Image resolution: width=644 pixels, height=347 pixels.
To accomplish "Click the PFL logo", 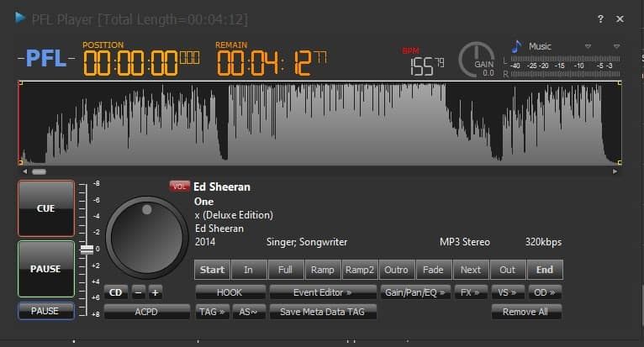I will (x=46, y=59).
